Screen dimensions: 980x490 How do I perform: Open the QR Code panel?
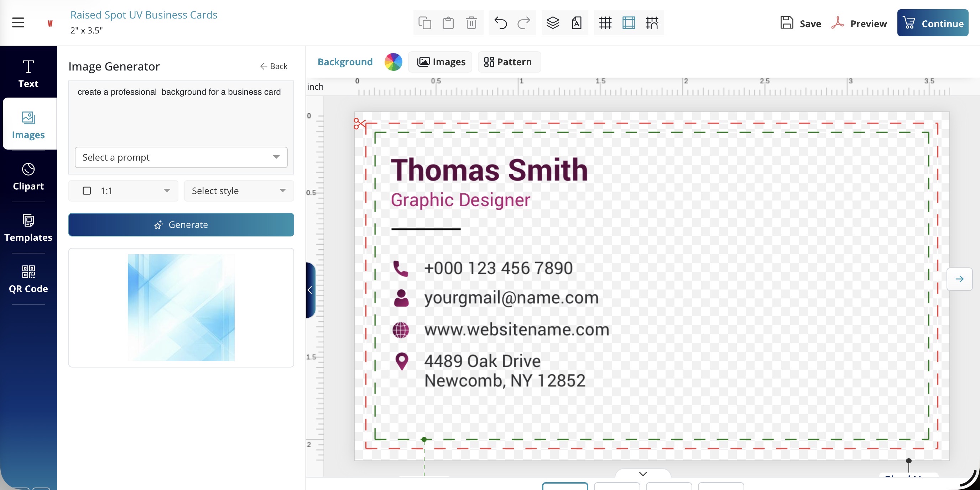click(28, 278)
